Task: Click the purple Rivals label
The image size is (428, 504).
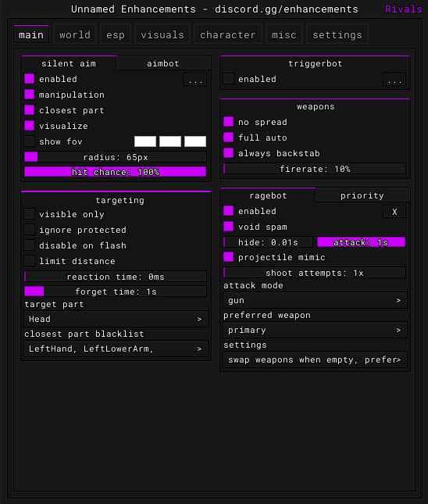Action: (x=404, y=9)
